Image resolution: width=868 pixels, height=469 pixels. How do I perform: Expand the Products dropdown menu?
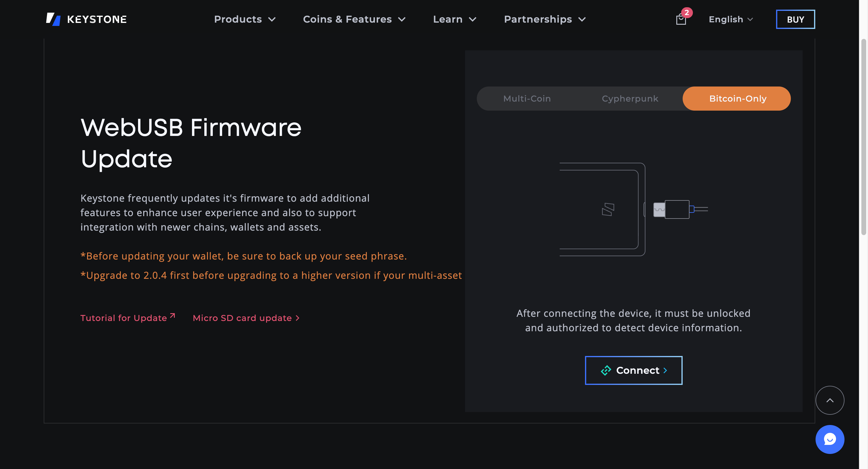245,19
